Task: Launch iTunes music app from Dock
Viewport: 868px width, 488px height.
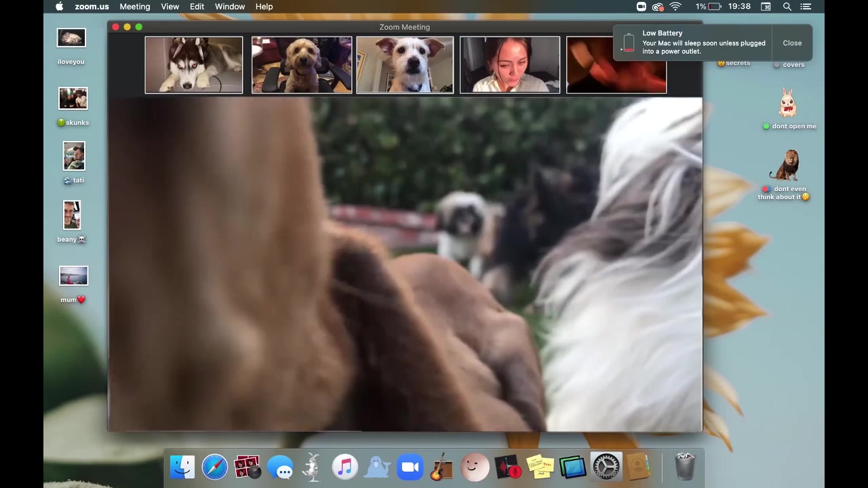Action: pos(345,467)
